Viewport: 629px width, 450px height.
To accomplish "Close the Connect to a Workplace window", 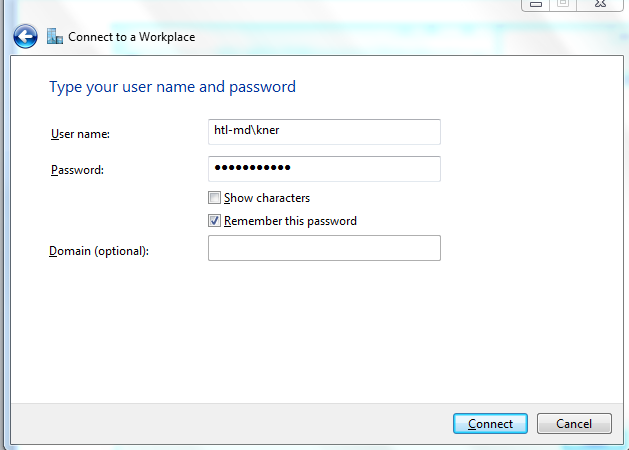I will [598, 4].
